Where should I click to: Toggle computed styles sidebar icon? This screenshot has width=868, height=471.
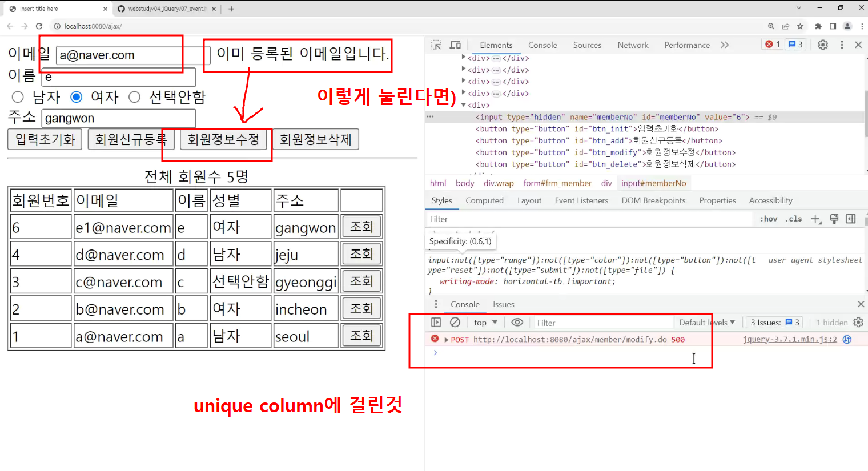[x=851, y=219]
